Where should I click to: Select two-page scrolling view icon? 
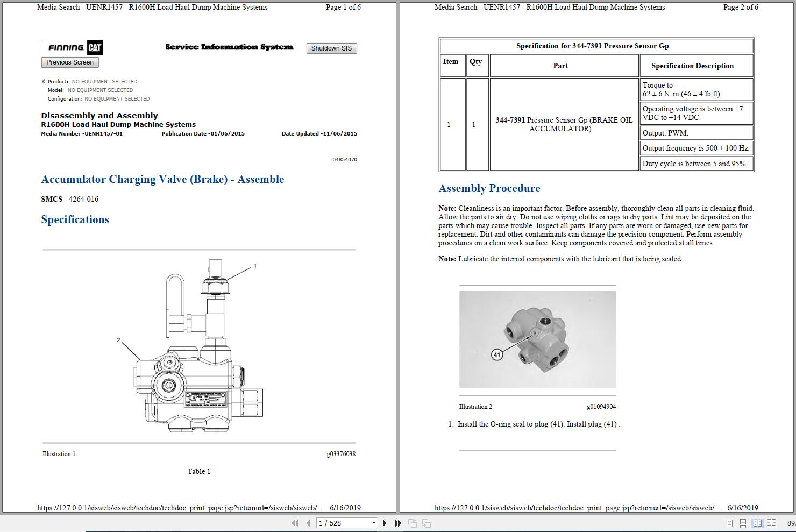pyautogui.click(x=771, y=522)
